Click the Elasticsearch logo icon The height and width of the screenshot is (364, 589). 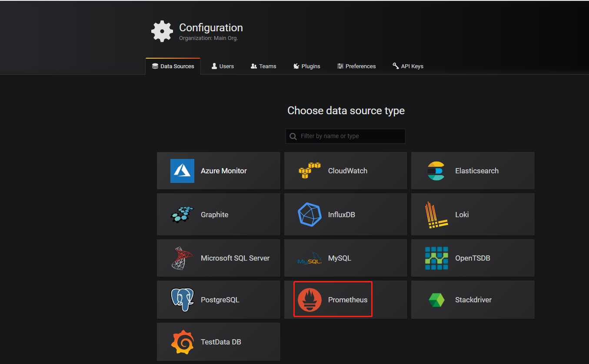pyautogui.click(x=436, y=171)
